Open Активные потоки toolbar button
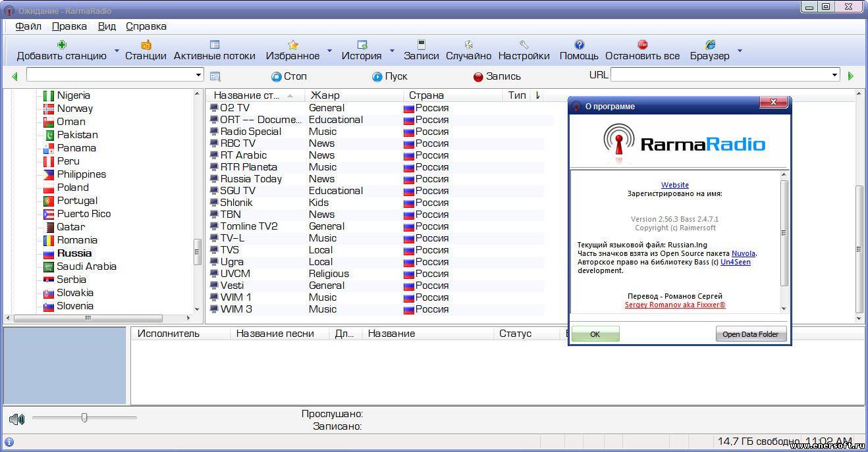Screen dimensions: 868x452 pos(215,51)
